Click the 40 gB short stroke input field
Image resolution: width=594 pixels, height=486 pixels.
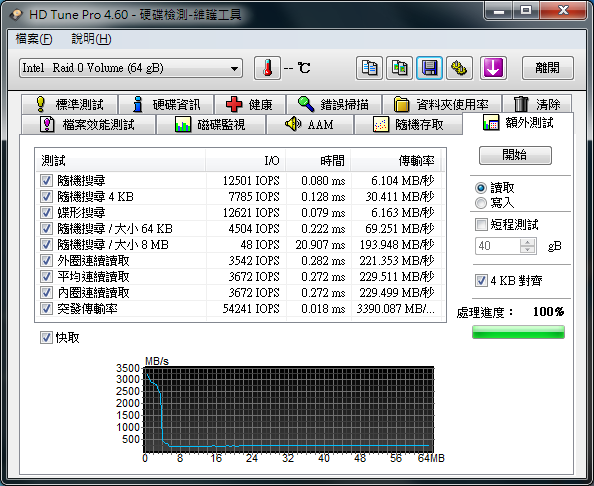(x=497, y=246)
